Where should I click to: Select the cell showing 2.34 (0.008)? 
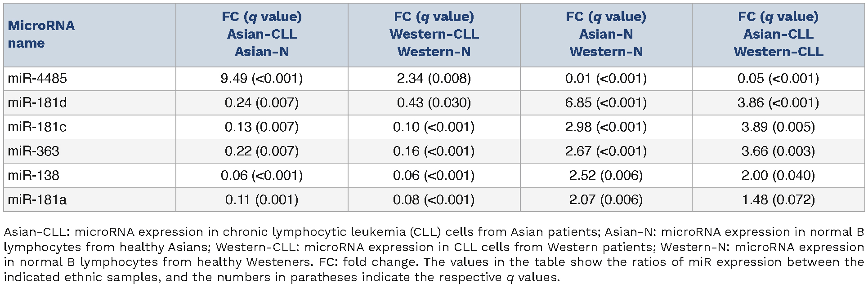tap(434, 79)
